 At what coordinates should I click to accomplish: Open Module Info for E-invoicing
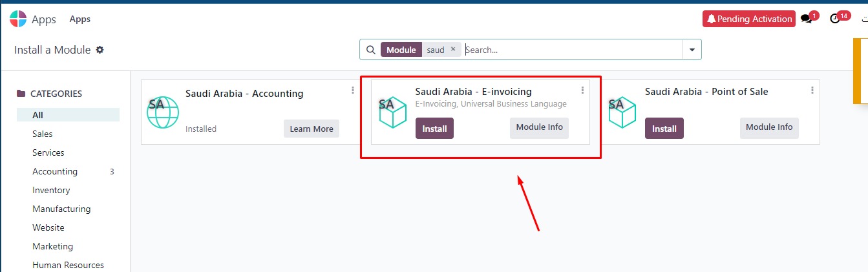[539, 127]
